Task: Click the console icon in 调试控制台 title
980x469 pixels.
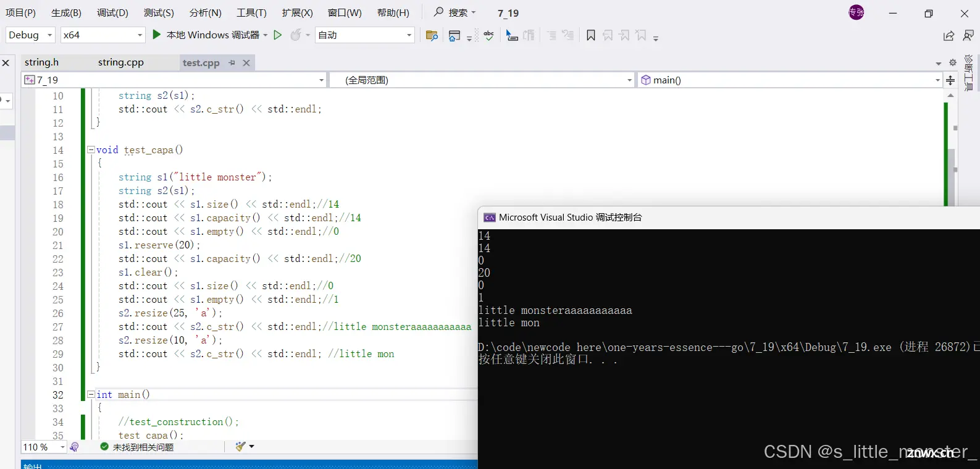Action: (x=489, y=218)
